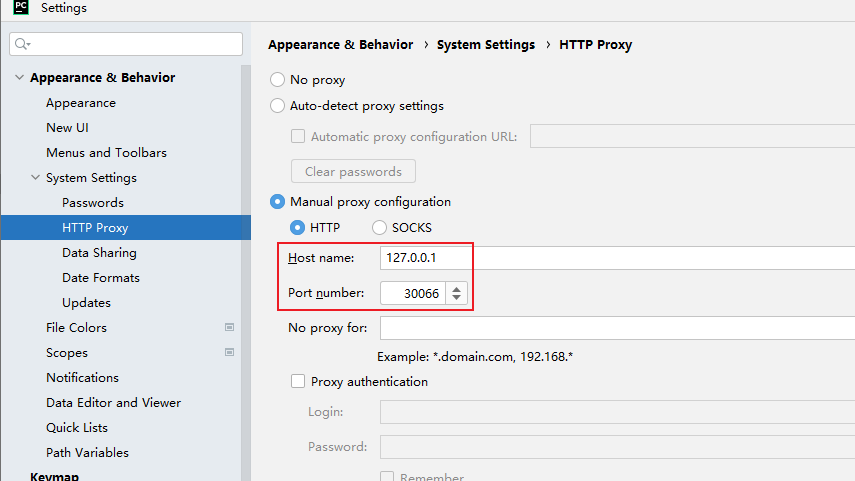The width and height of the screenshot is (855, 481).
Task: Click the search magnifier icon in settings search
Action: tap(22, 44)
